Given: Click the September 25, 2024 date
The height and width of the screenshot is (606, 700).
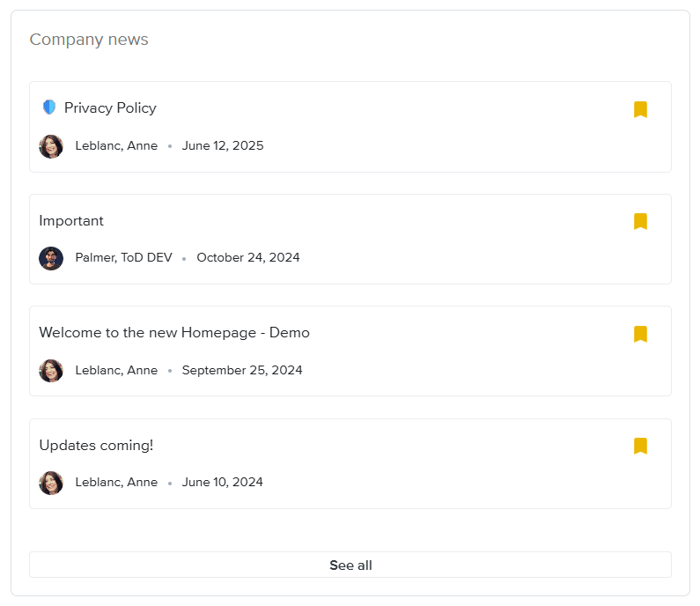Looking at the screenshot, I should (242, 371).
